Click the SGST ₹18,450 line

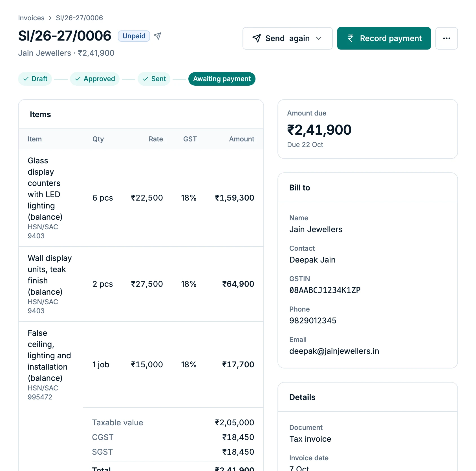[173, 452]
